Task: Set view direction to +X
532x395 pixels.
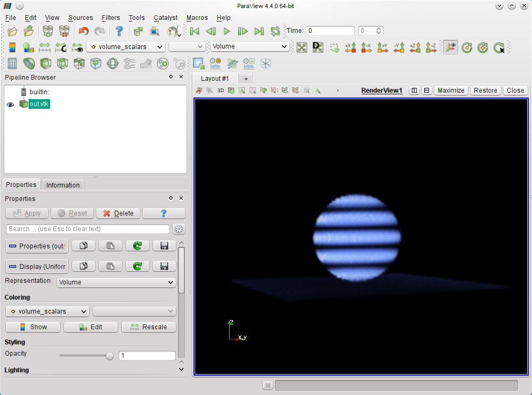Action: click(x=351, y=47)
